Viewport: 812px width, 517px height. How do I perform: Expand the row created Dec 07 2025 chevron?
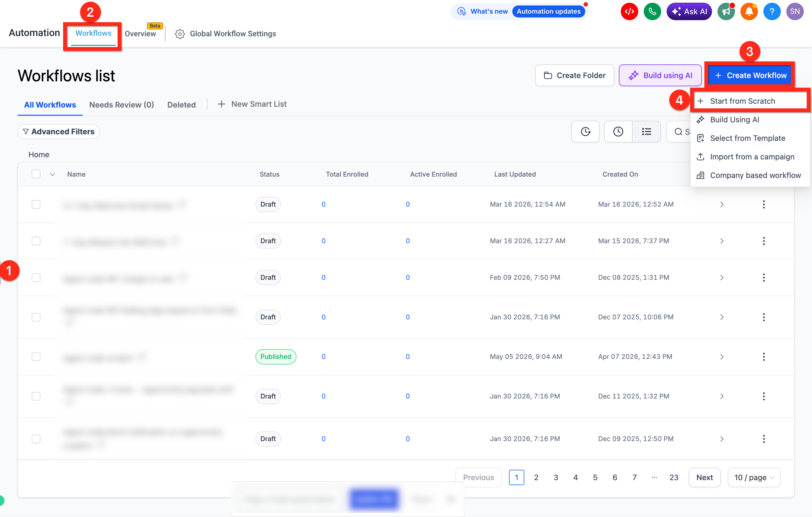[x=722, y=317]
